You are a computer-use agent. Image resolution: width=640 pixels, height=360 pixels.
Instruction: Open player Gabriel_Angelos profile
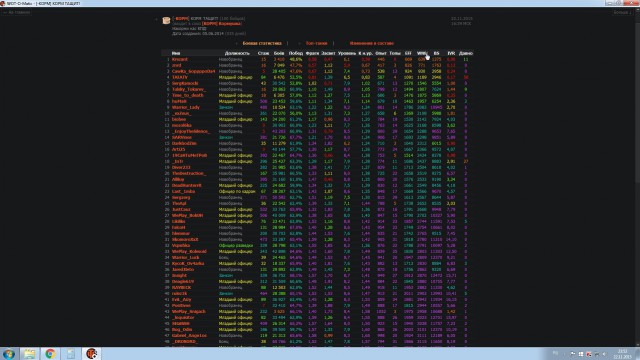(189, 336)
